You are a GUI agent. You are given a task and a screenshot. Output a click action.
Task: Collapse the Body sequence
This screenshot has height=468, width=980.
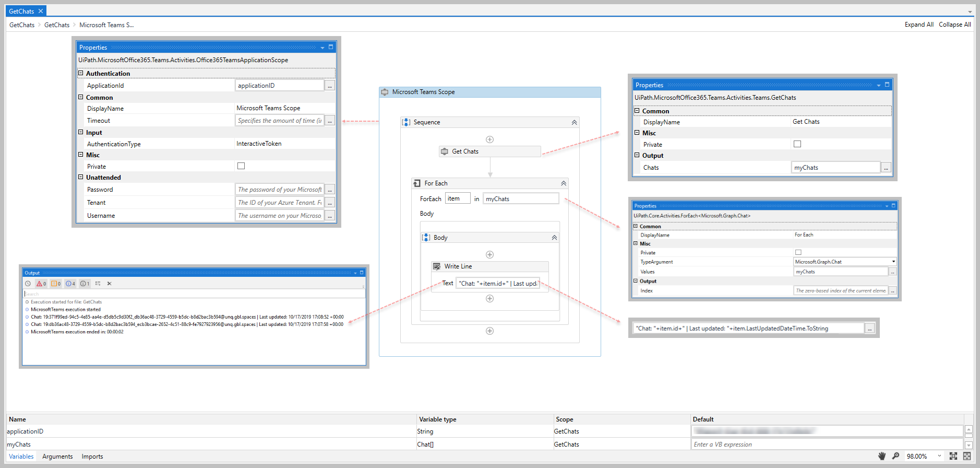pyautogui.click(x=554, y=238)
